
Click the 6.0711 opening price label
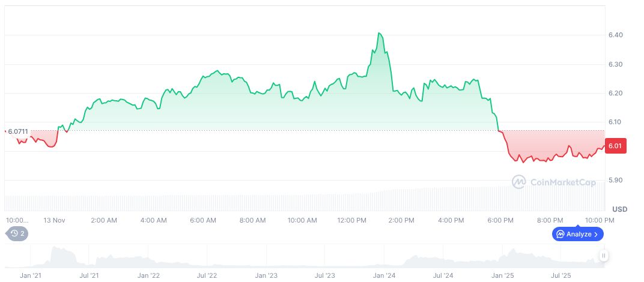coord(17,131)
